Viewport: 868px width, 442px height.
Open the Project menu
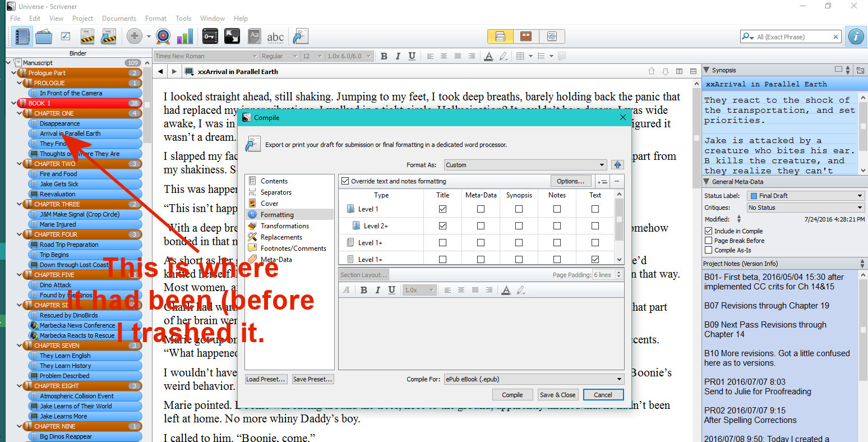pos(82,19)
